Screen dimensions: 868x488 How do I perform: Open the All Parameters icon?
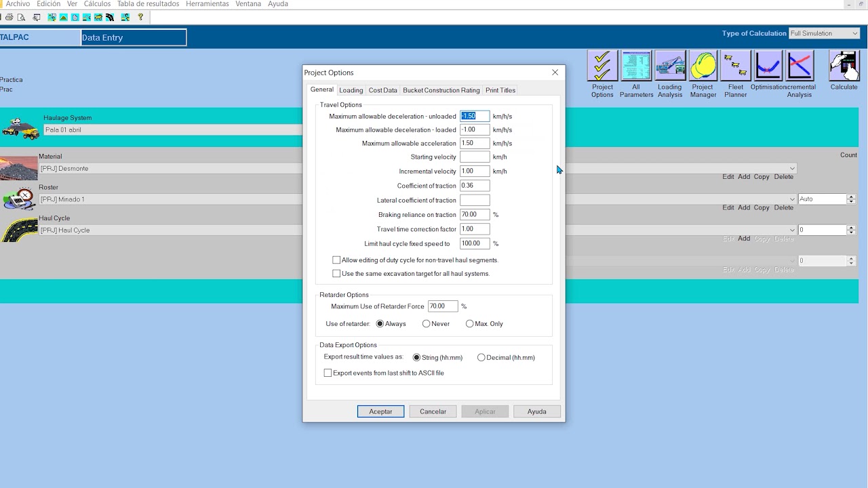[x=636, y=66]
